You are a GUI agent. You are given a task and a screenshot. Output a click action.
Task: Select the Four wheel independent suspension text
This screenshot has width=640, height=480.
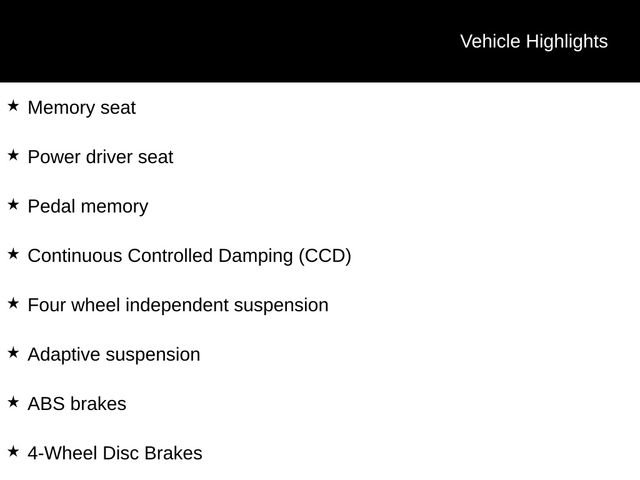click(178, 305)
